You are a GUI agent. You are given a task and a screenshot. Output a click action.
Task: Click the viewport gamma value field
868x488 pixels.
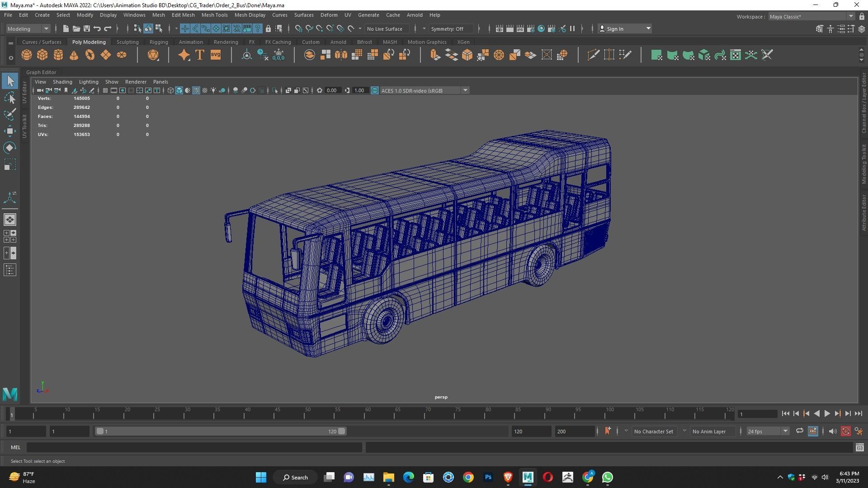359,90
